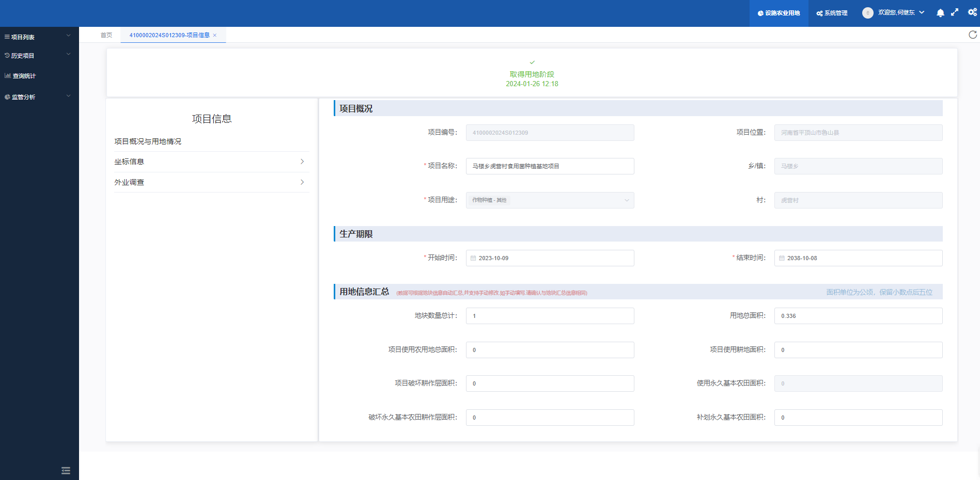This screenshot has height=480, width=980.
Task: Switch to the 首页 tab
Action: 106,35
